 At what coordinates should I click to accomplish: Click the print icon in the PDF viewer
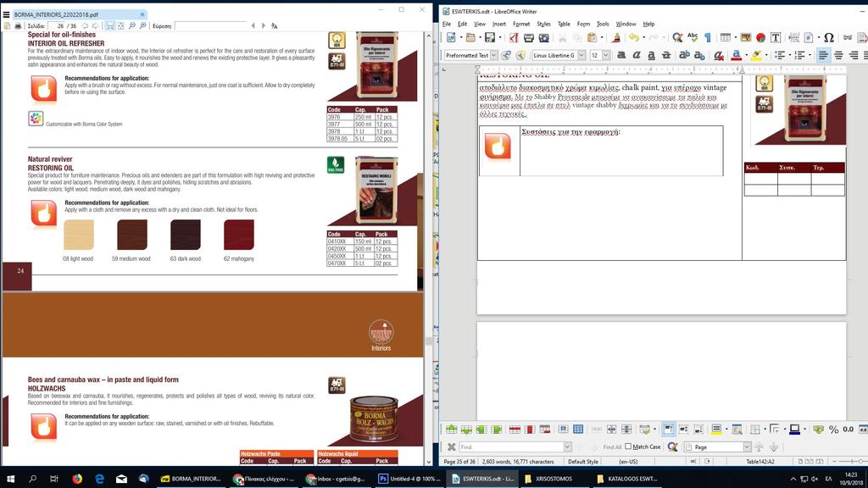[x=18, y=26]
